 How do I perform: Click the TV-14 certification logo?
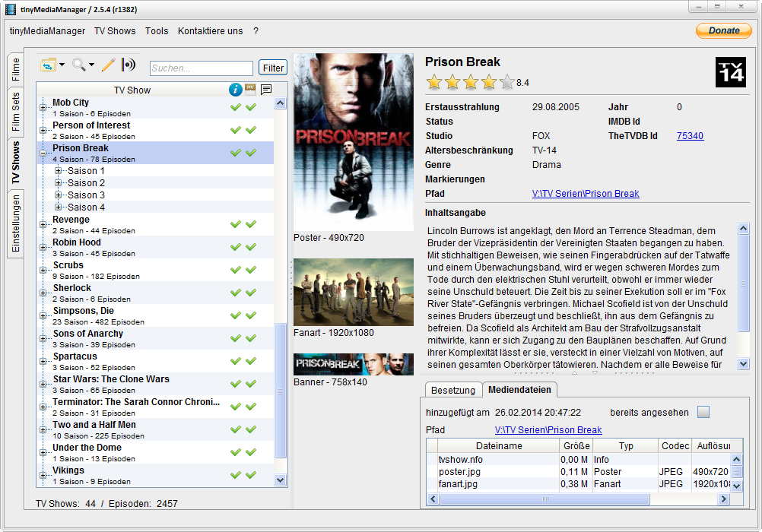(x=730, y=72)
